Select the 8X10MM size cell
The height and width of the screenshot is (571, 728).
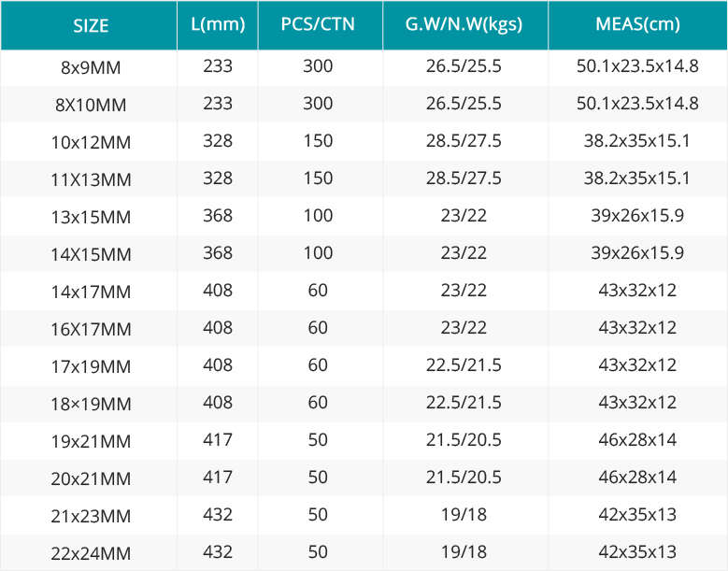tap(91, 105)
